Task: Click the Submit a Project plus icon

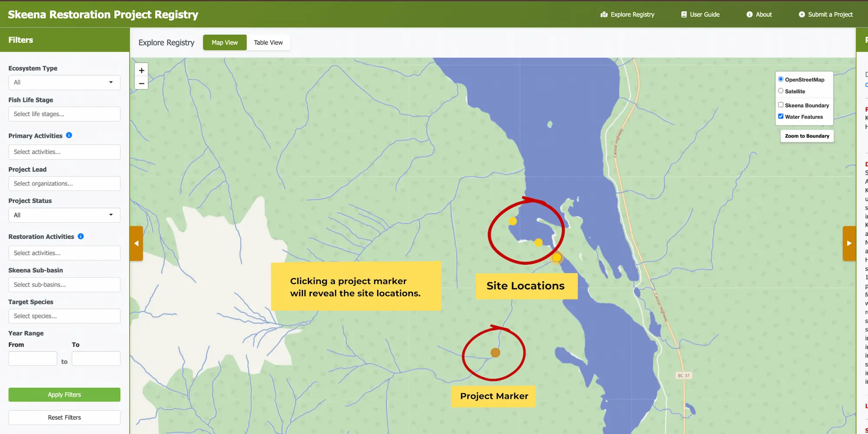Action: coord(801,14)
